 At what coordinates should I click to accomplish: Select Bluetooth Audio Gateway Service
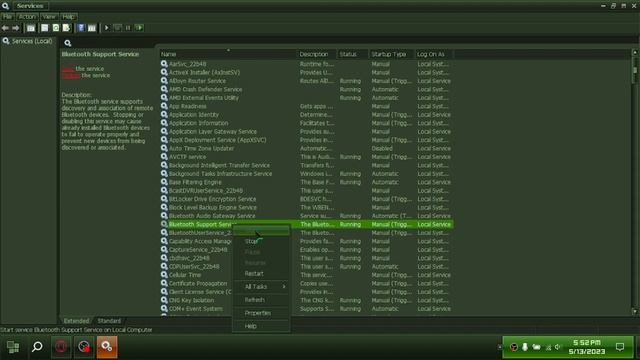(x=306, y=216)
